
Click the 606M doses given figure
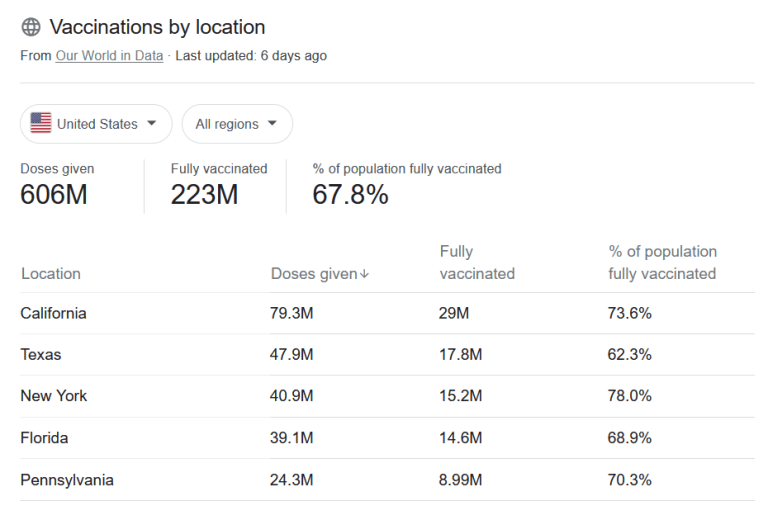click(x=54, y=194)
